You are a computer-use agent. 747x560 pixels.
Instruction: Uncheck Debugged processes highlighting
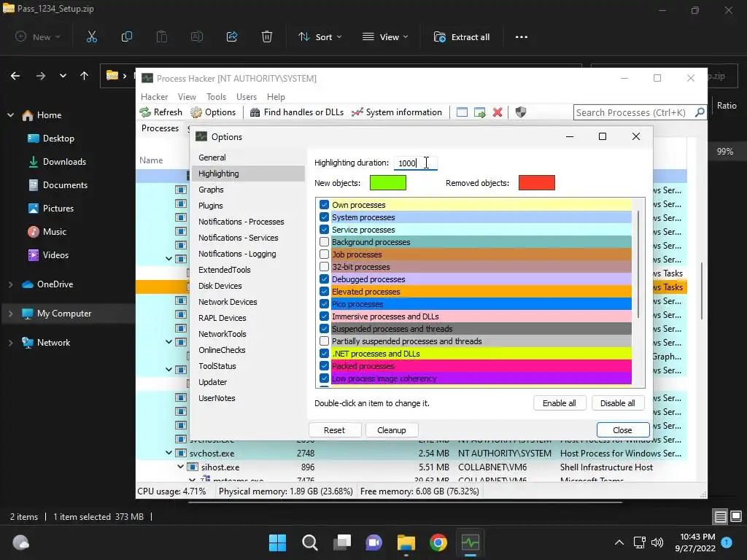(x=324, y=279)
